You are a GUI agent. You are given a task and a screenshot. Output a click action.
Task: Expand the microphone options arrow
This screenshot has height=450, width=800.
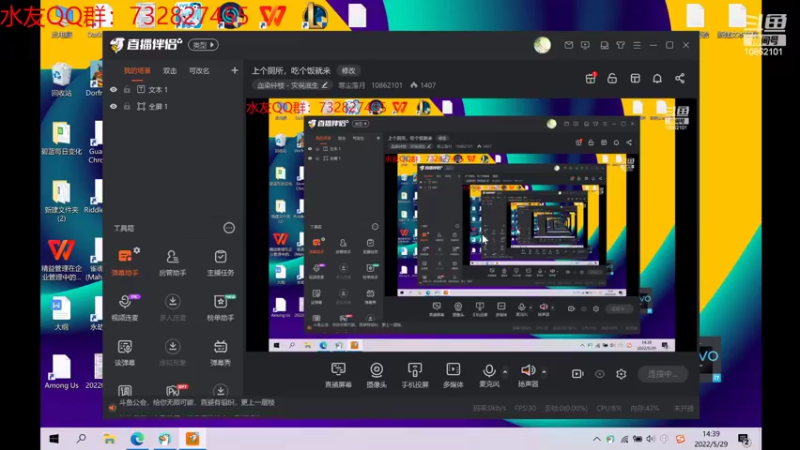click(x=505, y=371)
